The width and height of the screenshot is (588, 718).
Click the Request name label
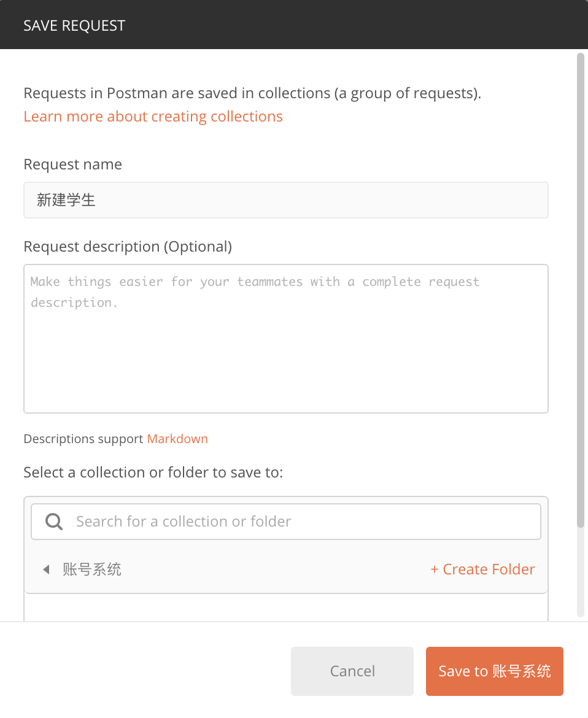73,164
